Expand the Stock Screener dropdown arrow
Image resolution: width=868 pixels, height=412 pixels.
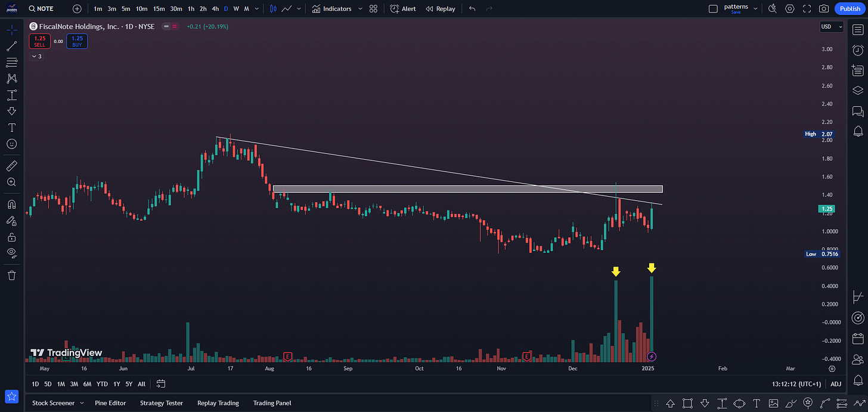(81, 403)
